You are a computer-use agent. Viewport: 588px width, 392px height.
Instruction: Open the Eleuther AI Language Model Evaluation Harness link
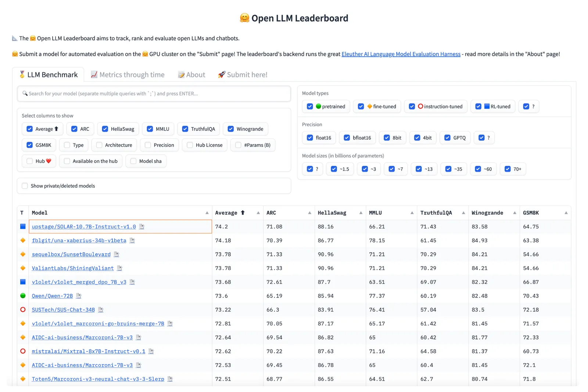point(401,54)
